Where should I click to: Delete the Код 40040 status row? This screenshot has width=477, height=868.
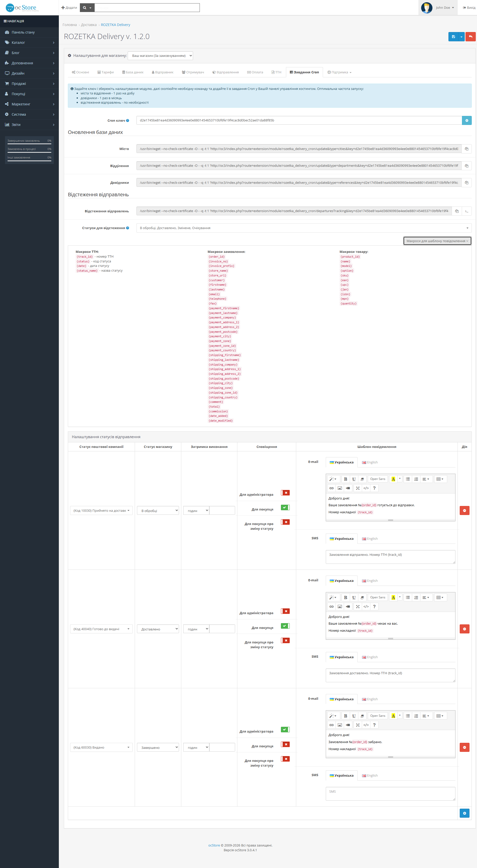click(x=464, y=629)
